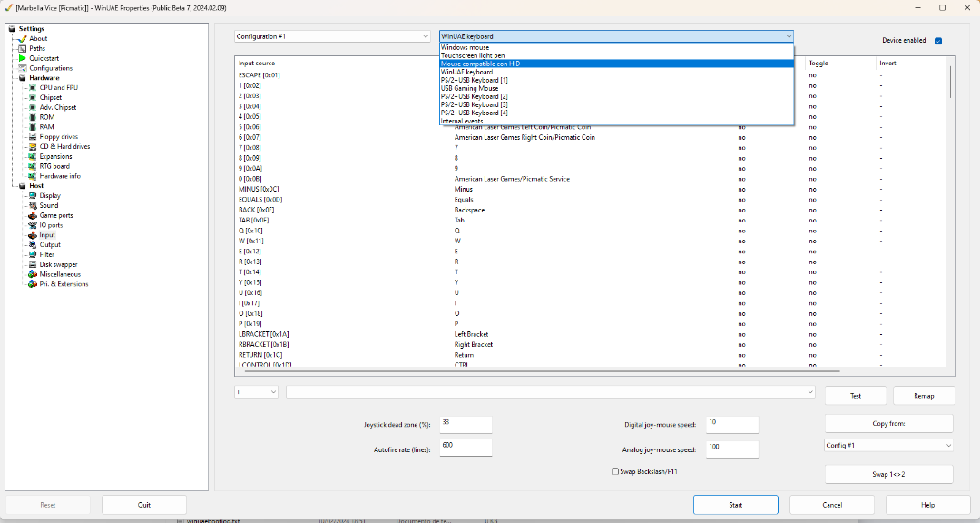Screen dimensions: 980x523
Task: Collapse the Hardware tree section
Action: [x=12, y=78]
